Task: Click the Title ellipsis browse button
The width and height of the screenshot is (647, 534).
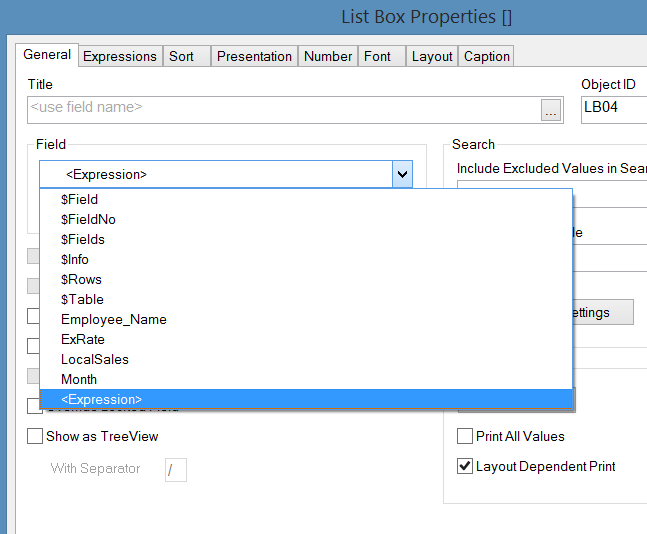Action: [x=551, y=111]
